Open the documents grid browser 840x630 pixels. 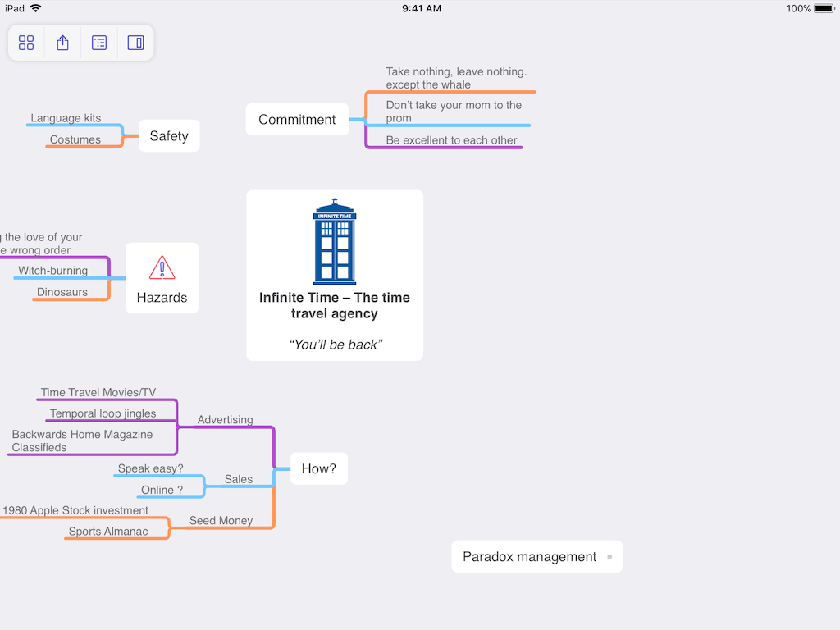(x=26, y=43)
